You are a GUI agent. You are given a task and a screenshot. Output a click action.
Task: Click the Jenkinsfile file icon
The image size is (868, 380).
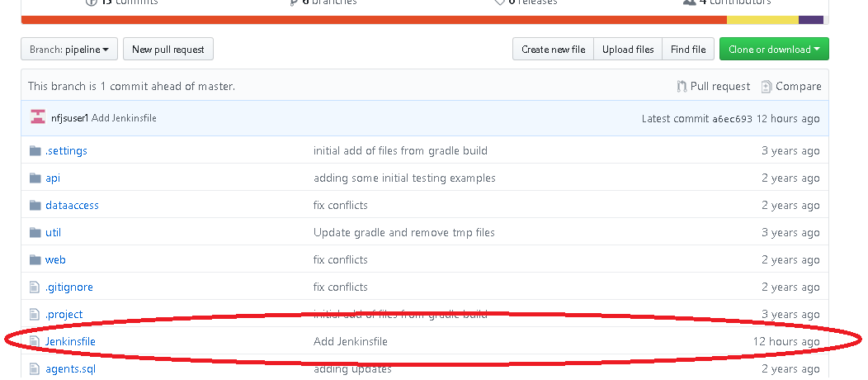[x=35, y=341]
